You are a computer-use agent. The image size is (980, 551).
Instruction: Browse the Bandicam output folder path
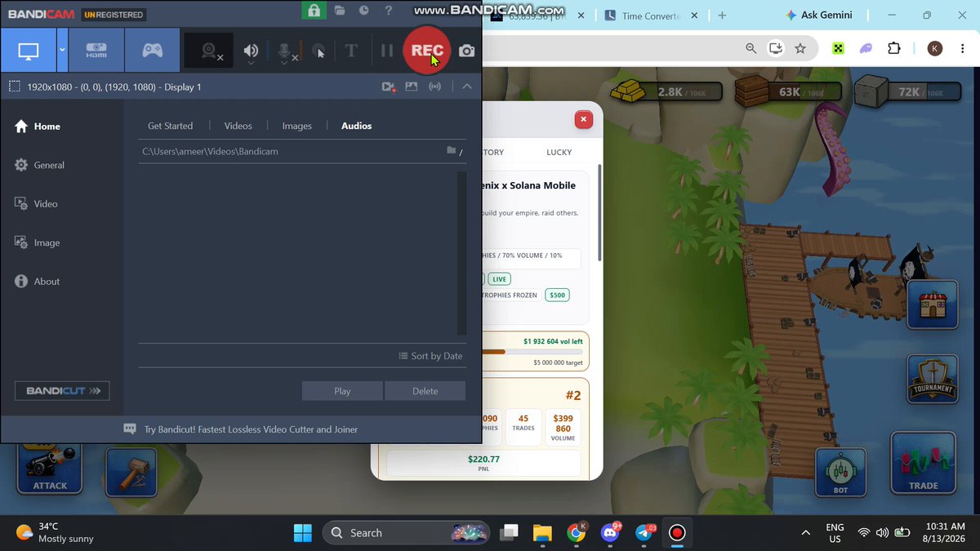[451, 151]
